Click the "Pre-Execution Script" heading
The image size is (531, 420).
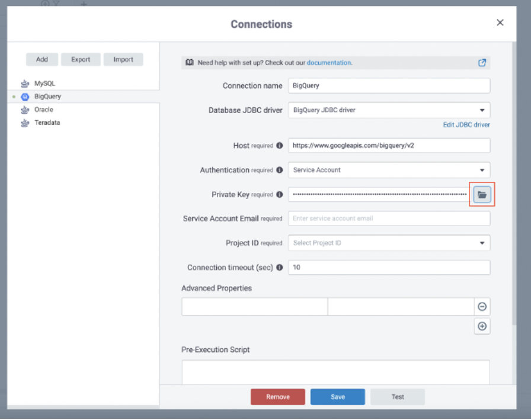pos(215,350)
